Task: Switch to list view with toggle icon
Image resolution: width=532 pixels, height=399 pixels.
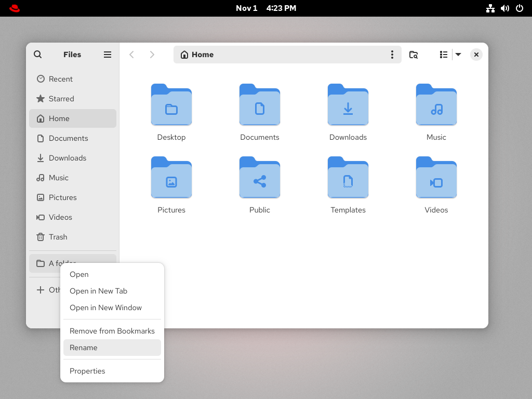Action: pos(444,55)
